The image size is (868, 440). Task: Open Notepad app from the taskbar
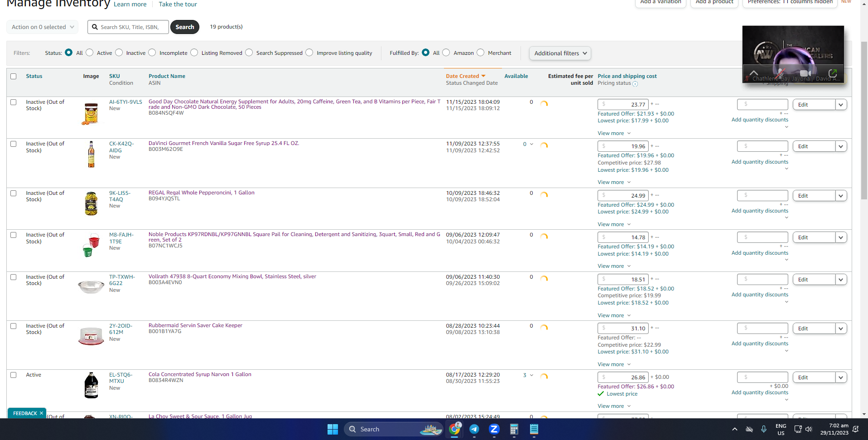coord(534,429)
